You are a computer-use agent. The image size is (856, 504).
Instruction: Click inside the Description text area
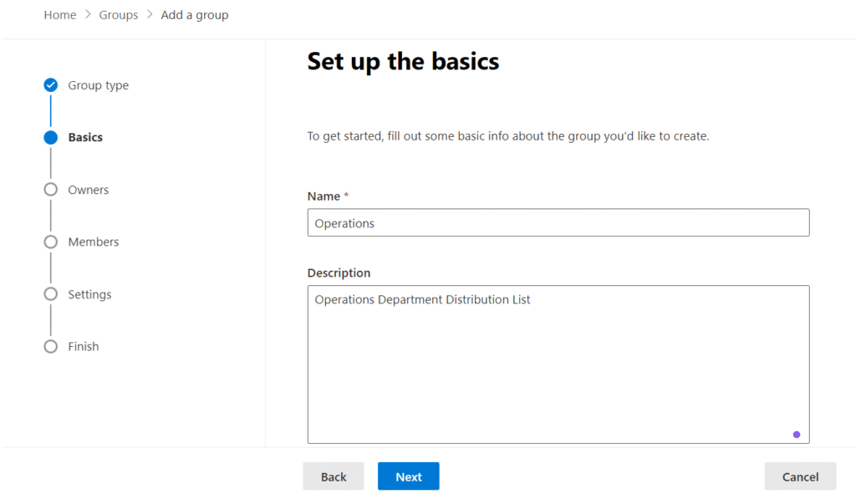(558, 368)
